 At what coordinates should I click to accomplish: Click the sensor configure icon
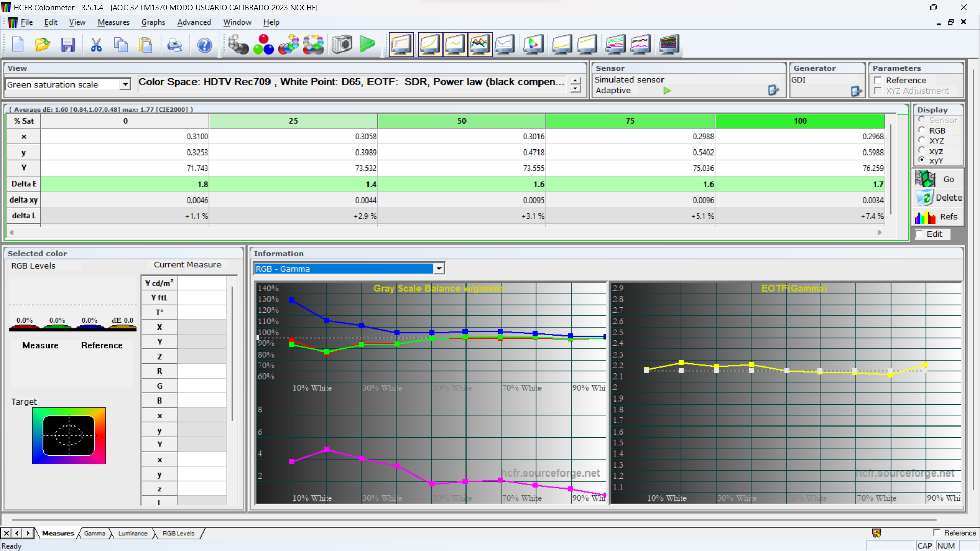(x=773, y=90)
